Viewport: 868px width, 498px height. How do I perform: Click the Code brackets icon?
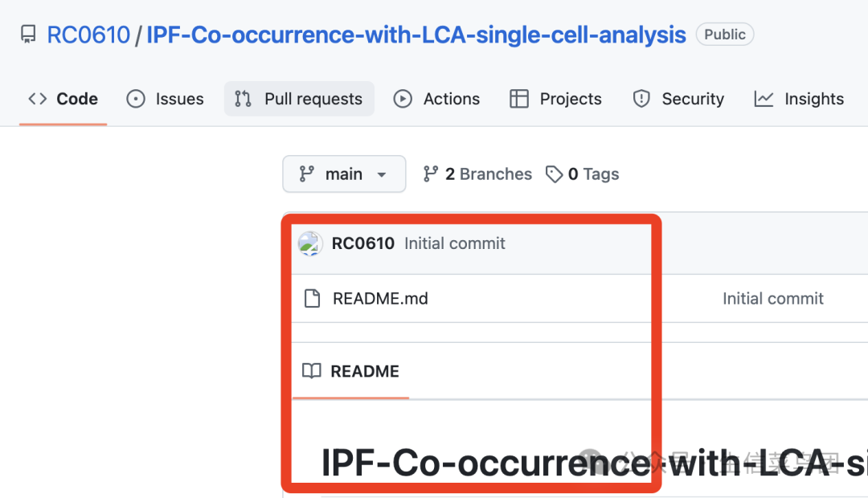38,99
